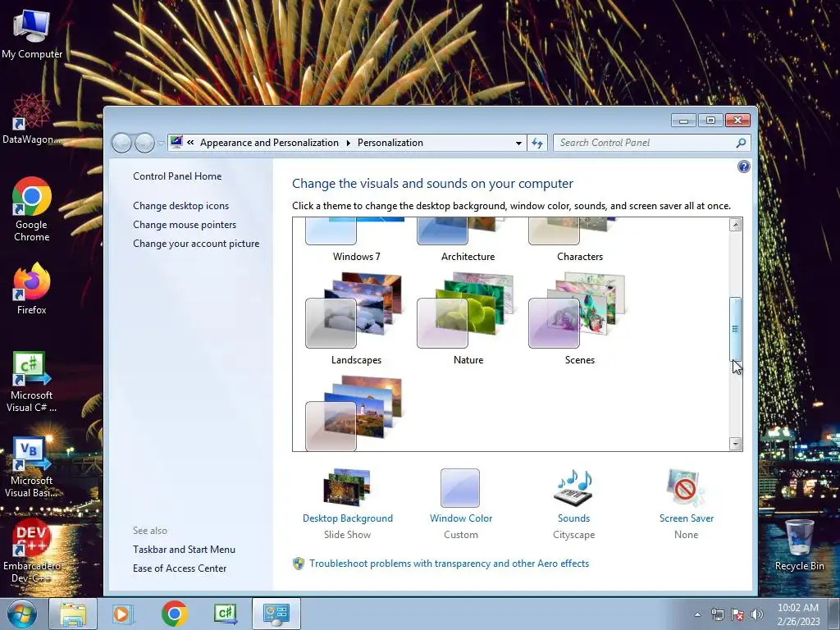Image resolution: width=840 pixels, height=630 pixels.
Task: Click the theme list scroll down arrow
Action: click(736, 444)
